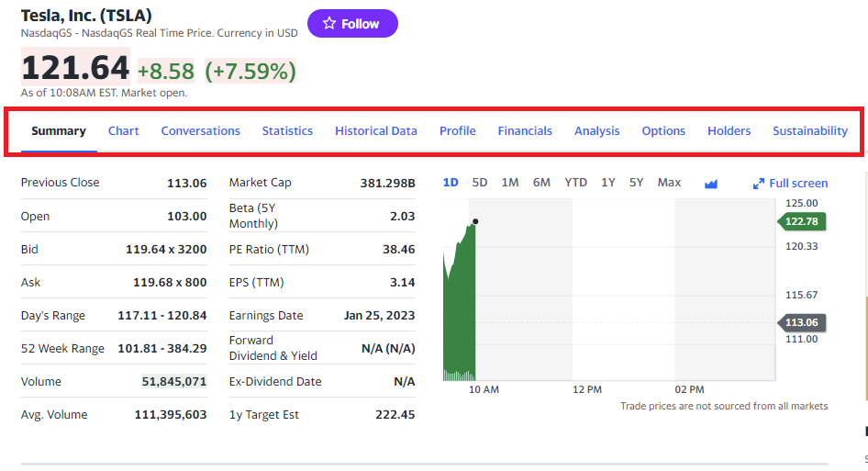This screenshot has width=868, height=471.
Task: Select the Max chart range
Action: pyautogui.click(x=669, y=183)
